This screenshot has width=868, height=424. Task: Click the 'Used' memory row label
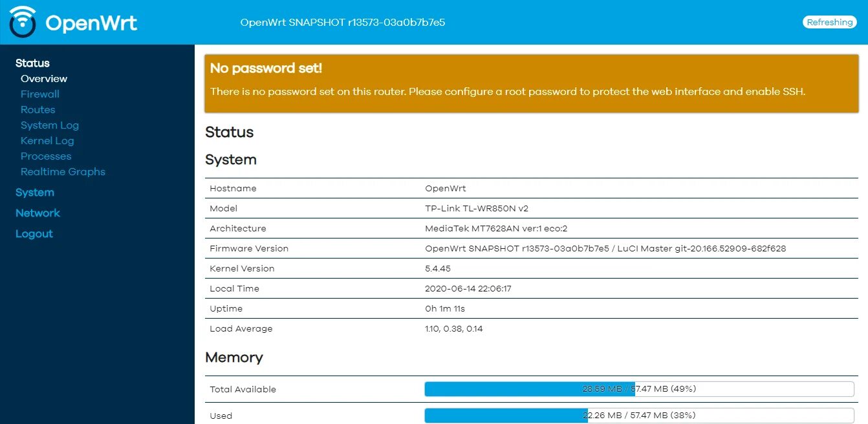pos(221,416)
